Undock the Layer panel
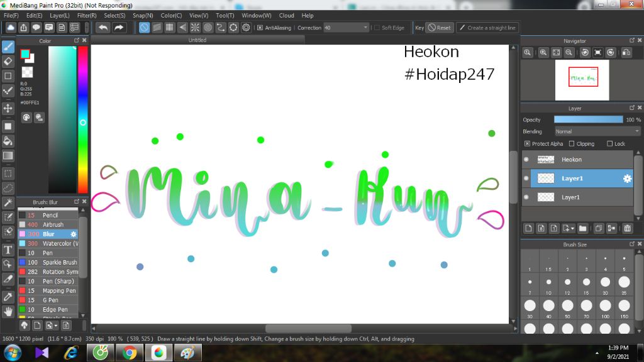The height and width of the screenshot is (362, 644). click(631, 107)
